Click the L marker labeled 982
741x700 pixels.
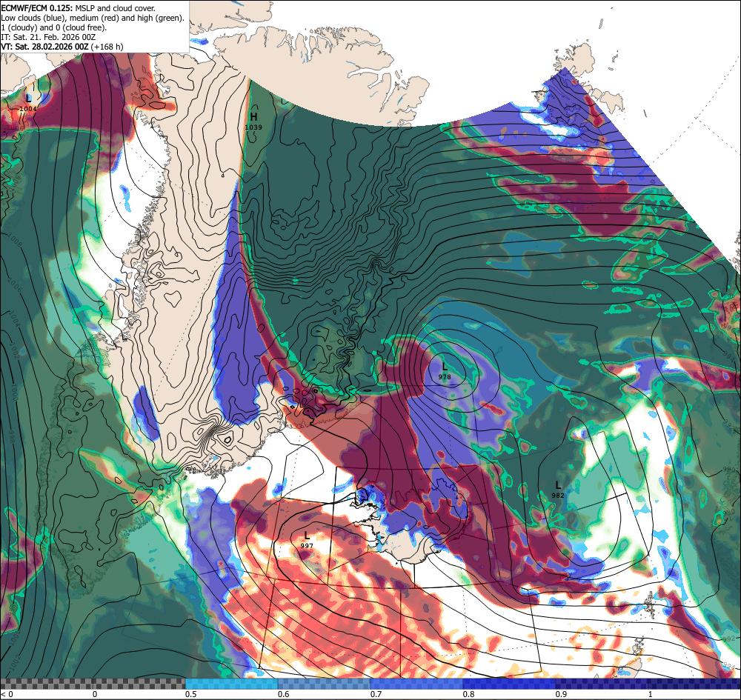pyautogui.click(x=558, y=485)
